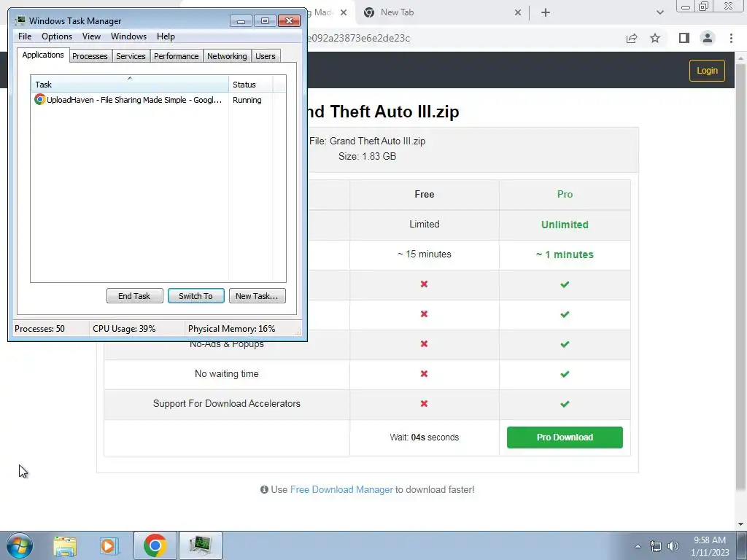Image resolution: width=747 pixels, height=560 pixels.
Task: Switch to the Services tab
Action: [131, 56]
